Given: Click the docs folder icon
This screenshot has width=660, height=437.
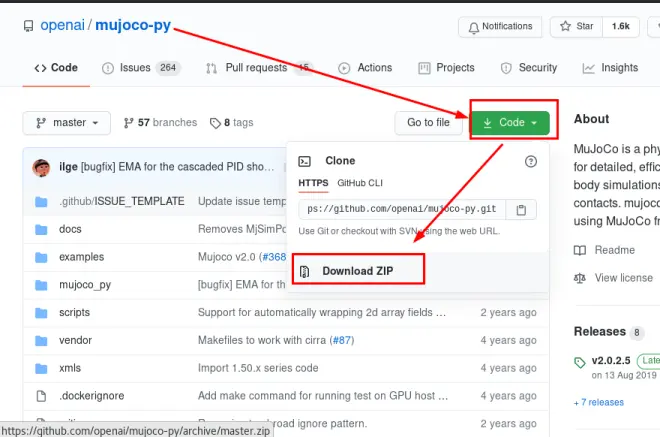Looking at the screenshot, I should click(x=41, y=229).
